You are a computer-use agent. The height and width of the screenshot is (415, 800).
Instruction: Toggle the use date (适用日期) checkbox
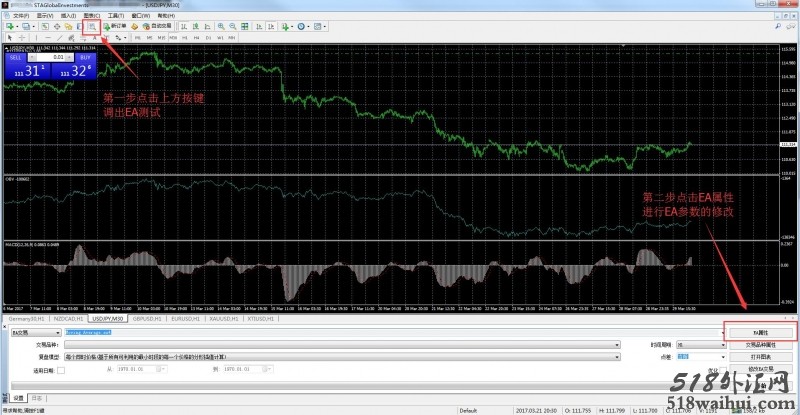point(61,370)
